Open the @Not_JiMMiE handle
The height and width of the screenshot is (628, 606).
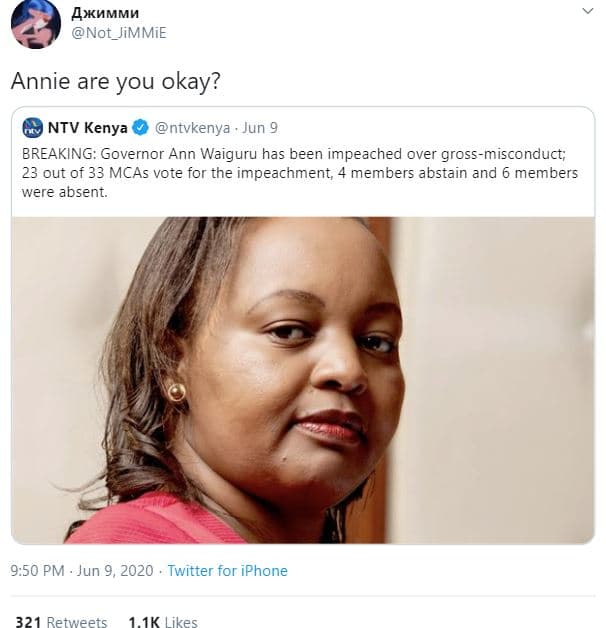click(119, 33)
